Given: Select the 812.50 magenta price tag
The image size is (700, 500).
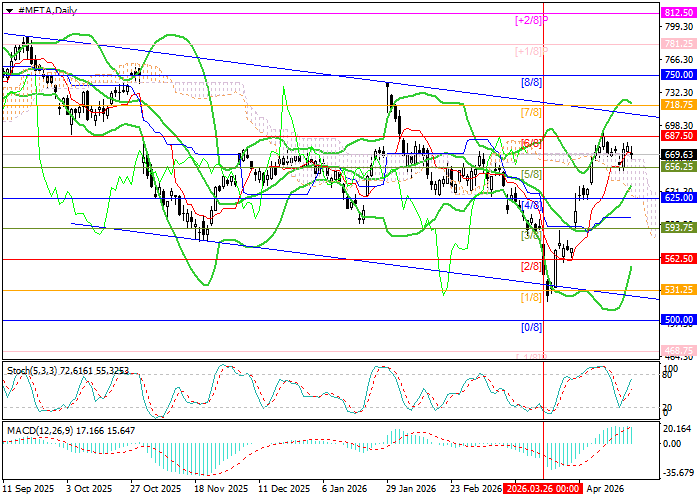Looking at the screenshot, I should coord(679,13).
